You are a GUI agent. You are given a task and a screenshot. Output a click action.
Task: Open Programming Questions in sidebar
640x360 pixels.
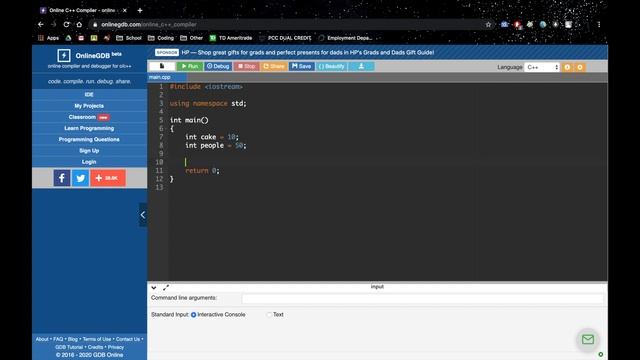coord(89,139)
